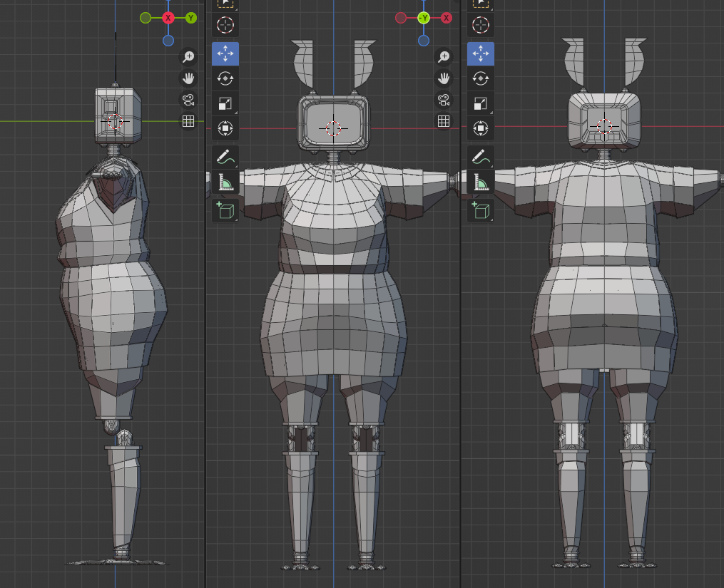Click the red X axis in left viewport gizmo
Image resolution: width=724 pixels, height=588 pixels.
coord(168,18)
